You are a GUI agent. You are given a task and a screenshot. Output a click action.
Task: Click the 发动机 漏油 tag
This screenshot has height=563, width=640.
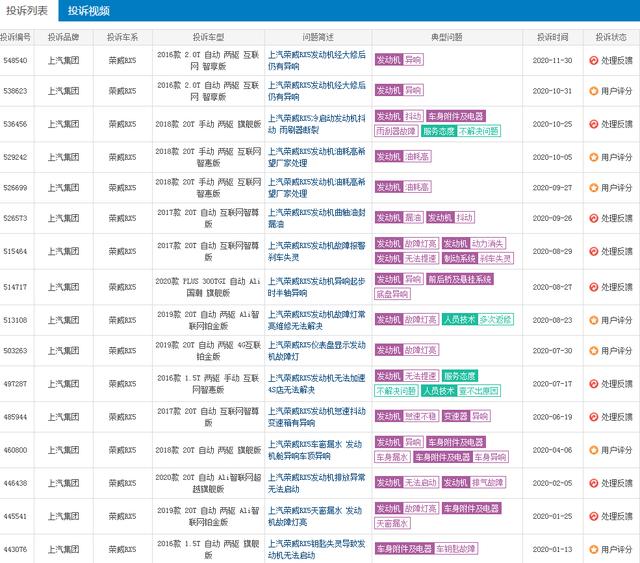(x=399, y=218)
